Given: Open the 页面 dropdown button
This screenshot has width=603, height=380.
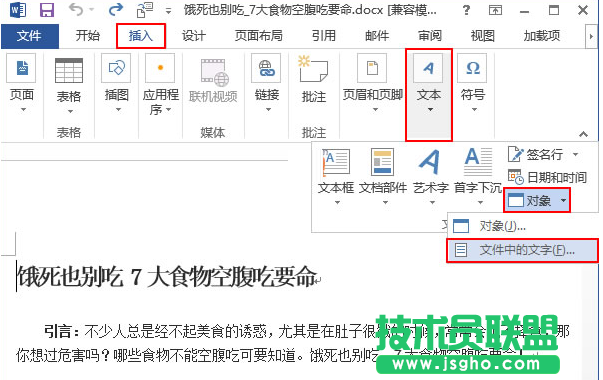Looking at the screenshot, I should click(x=22, y=83).
